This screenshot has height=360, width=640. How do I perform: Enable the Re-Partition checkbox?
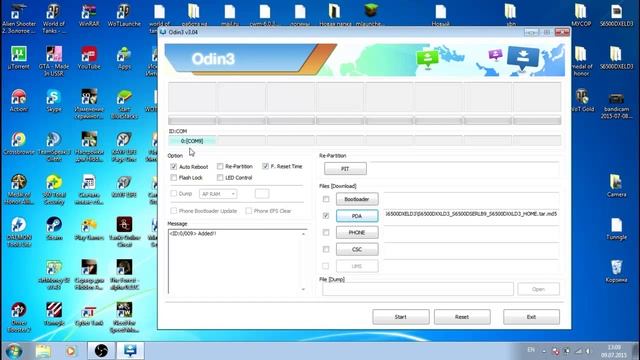point(220,166)
